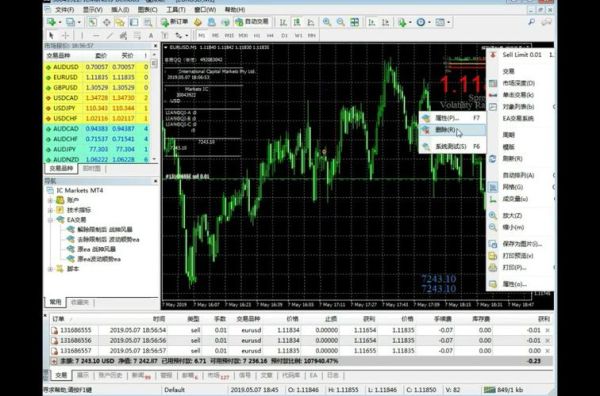Select the text label tool
The height and width of the screenshot is (396, 600).
151,36
